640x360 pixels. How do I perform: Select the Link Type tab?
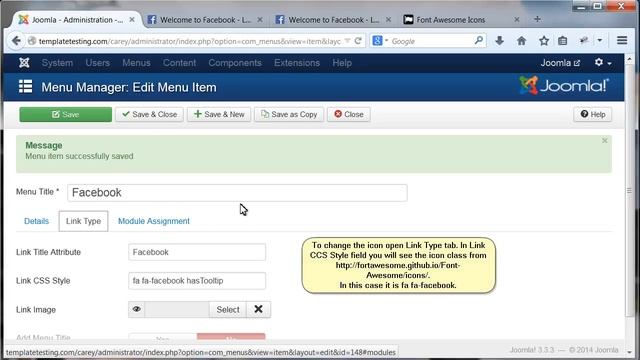pos(83,221)
